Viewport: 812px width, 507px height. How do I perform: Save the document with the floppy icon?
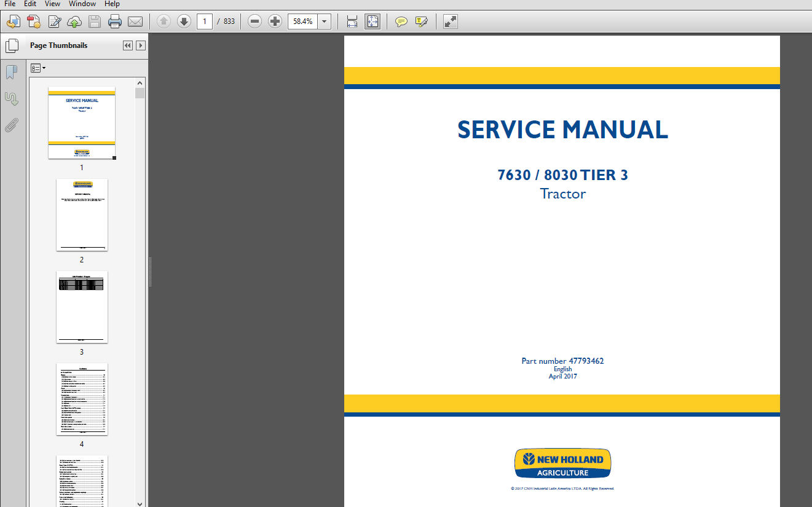[x=95, y=22]
